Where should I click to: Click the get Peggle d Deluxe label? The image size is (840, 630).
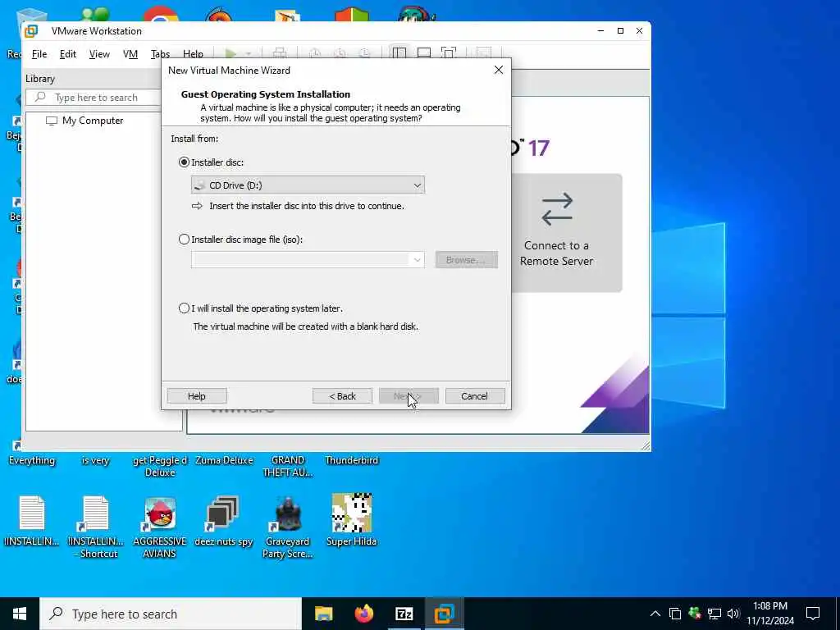pos(160,466)
